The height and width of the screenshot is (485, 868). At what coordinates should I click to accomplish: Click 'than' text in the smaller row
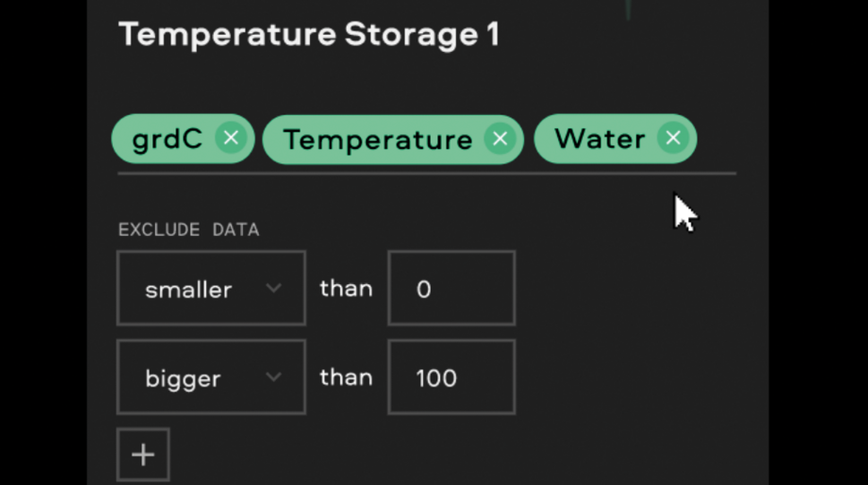tap(346, 289)
